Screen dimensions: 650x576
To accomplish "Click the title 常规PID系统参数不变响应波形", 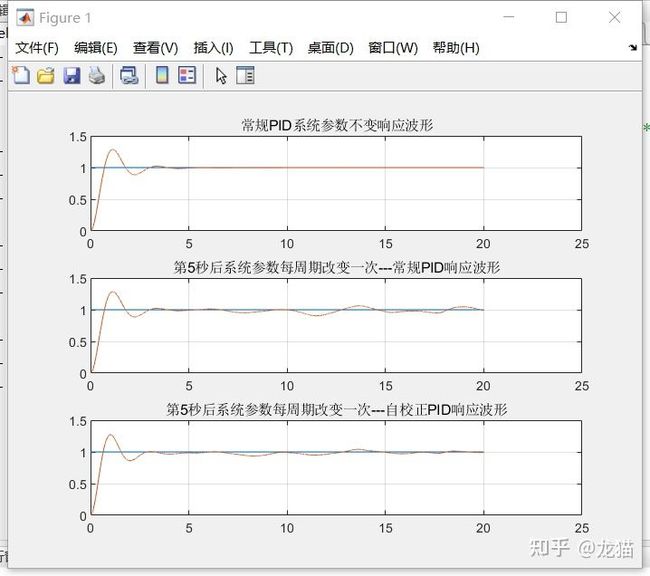I will coord(337,125).
